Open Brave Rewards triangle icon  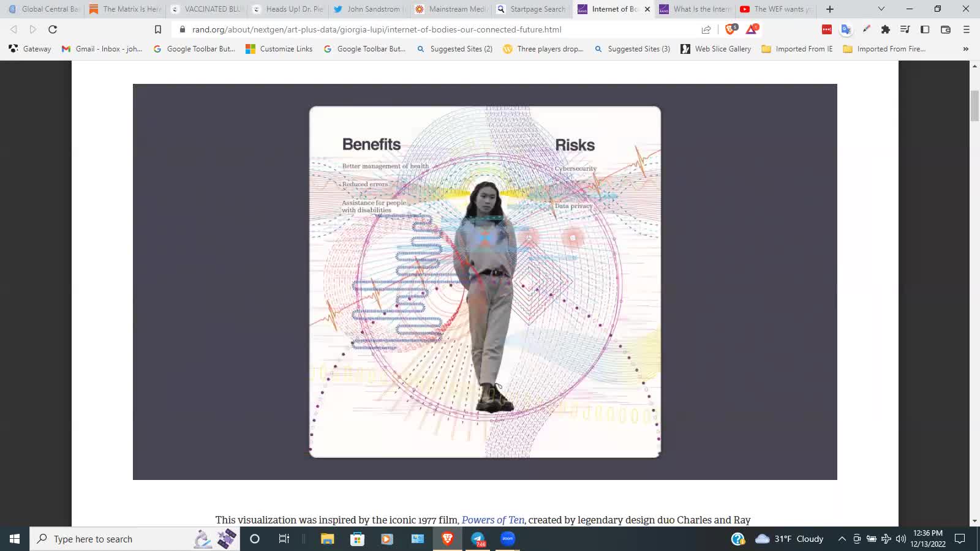tap(752, 29)
